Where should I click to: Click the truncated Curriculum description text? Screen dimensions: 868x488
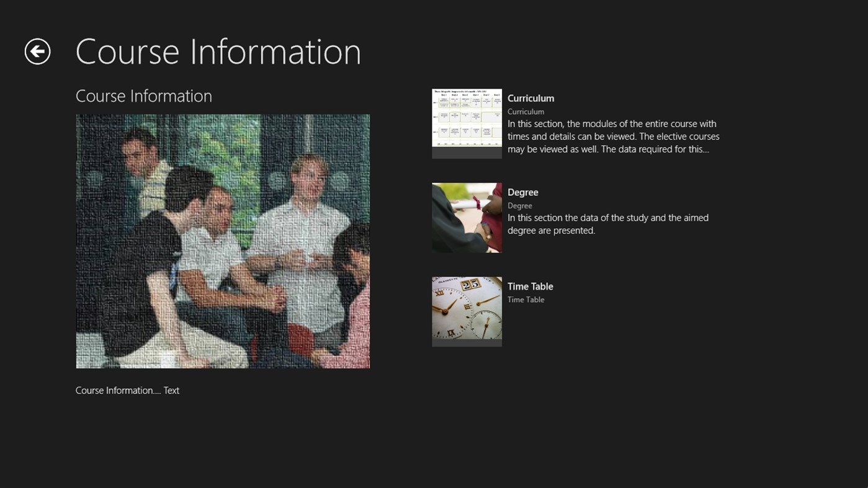613,136
